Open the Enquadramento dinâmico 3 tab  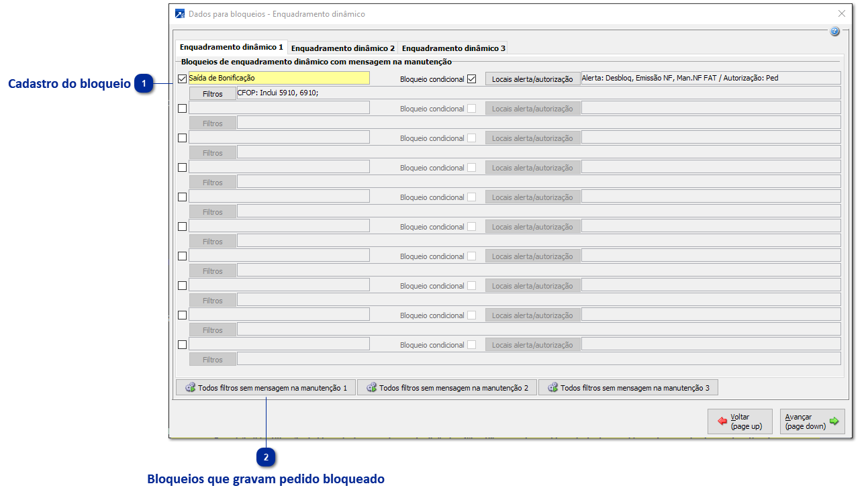coord(454,48)
